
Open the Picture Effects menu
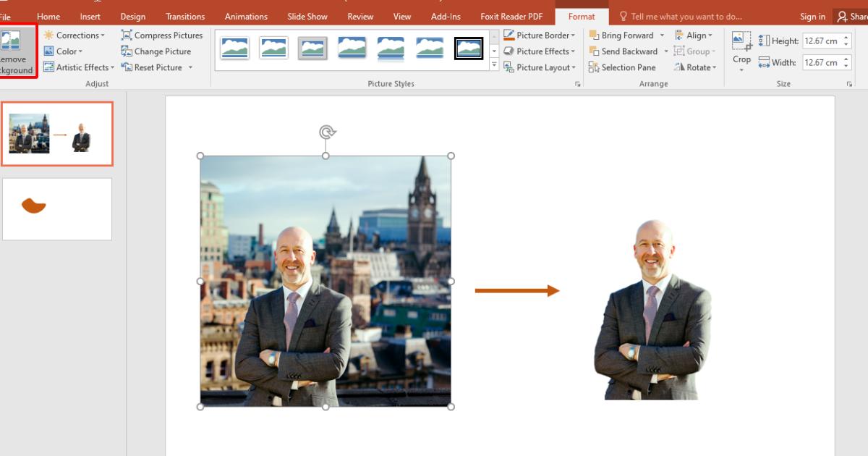[540, 51]
